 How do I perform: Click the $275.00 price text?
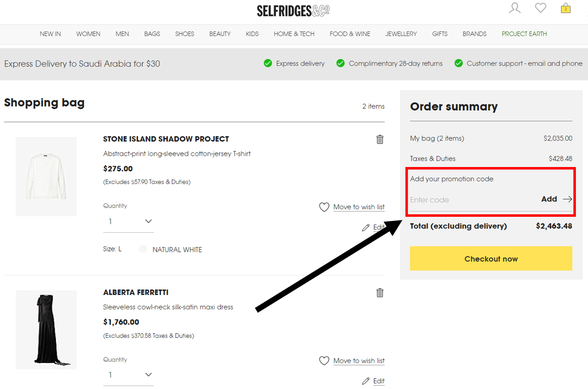tap(118, 169)
